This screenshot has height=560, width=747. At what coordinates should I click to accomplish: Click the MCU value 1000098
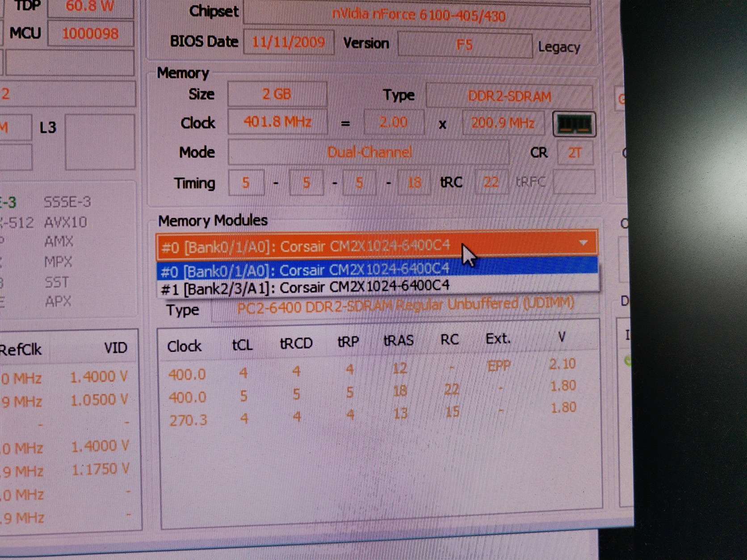tap(90, 33)
